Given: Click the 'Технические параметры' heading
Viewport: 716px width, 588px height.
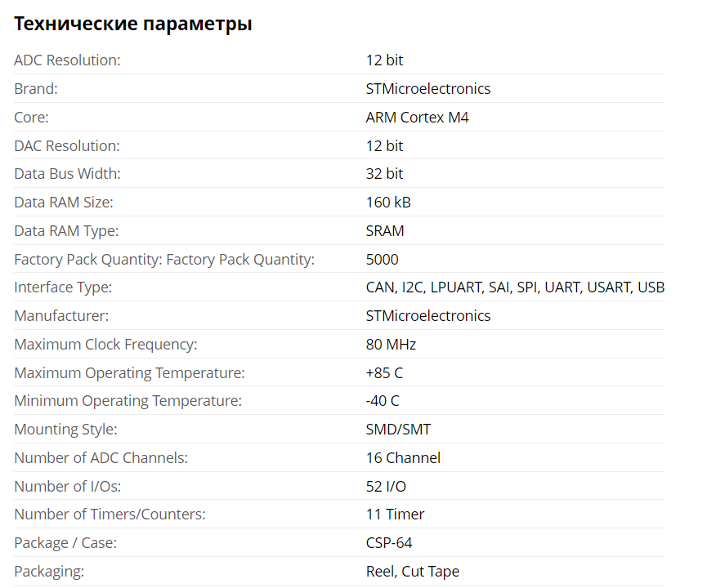Looking at the screenshot, I should (132, 24).
